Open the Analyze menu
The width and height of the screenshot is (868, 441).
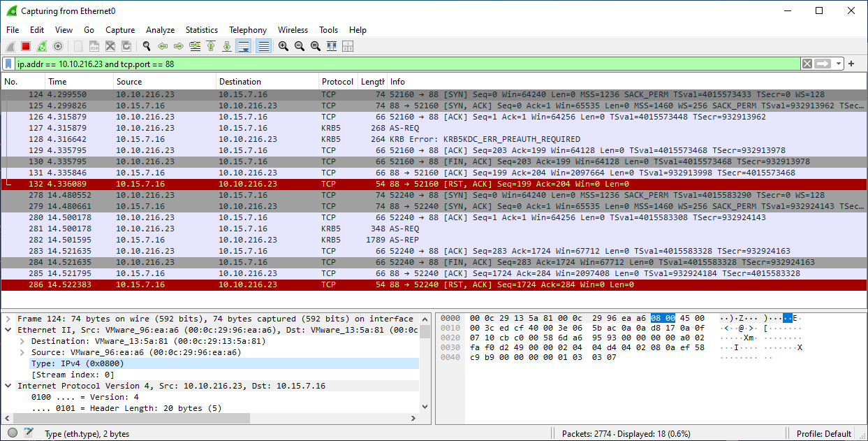point(160,30)
